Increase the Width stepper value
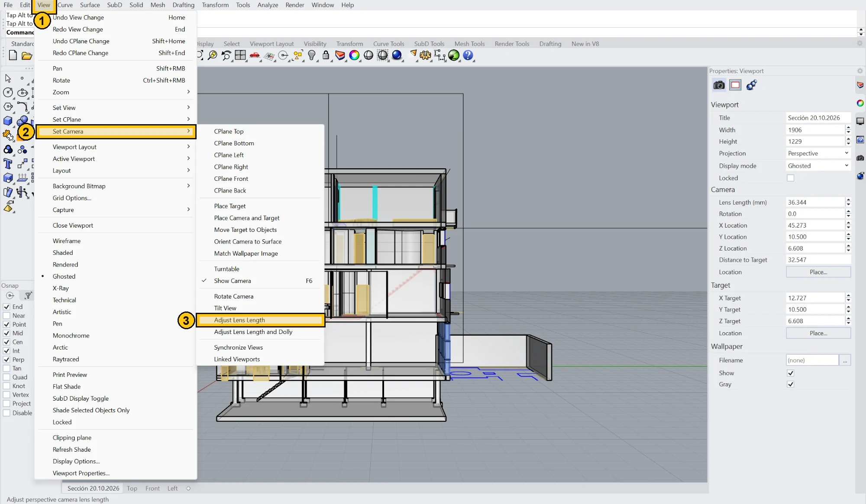Viewport: 866px width, 504px height. (x=848, y=127)
